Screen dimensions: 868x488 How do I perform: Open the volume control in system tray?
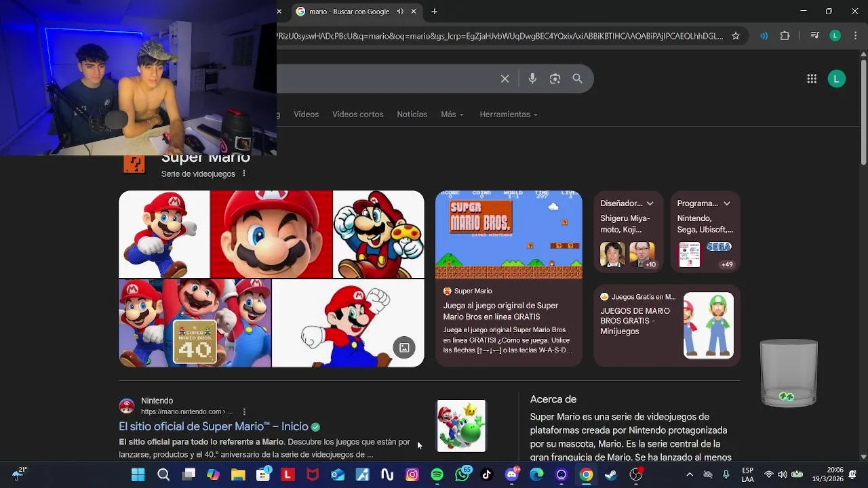click(783, 474)
